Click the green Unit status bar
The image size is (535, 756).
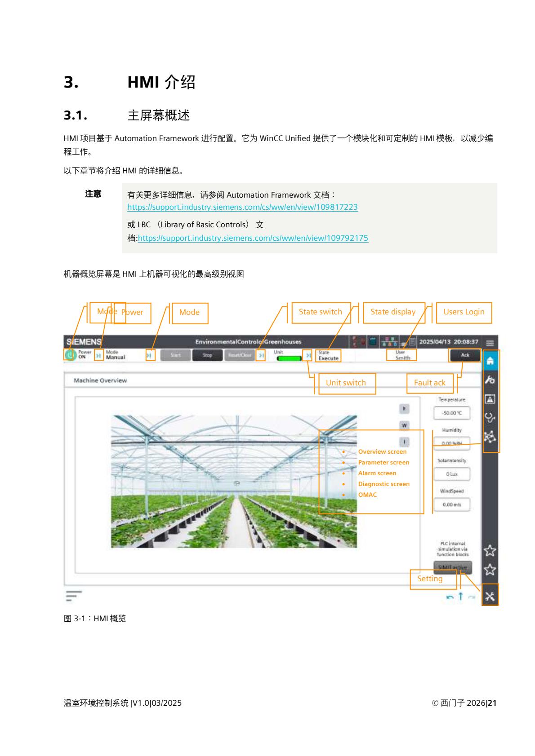click(x=289, y=358)
